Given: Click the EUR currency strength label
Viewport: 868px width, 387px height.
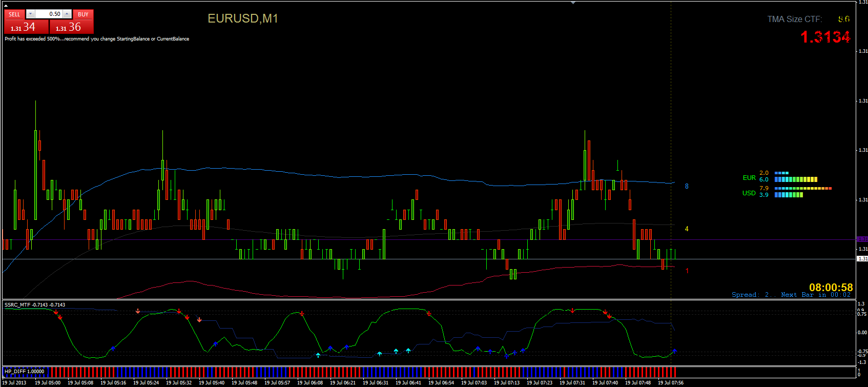Looking at the screenshot, I should [x=749, y=178].
